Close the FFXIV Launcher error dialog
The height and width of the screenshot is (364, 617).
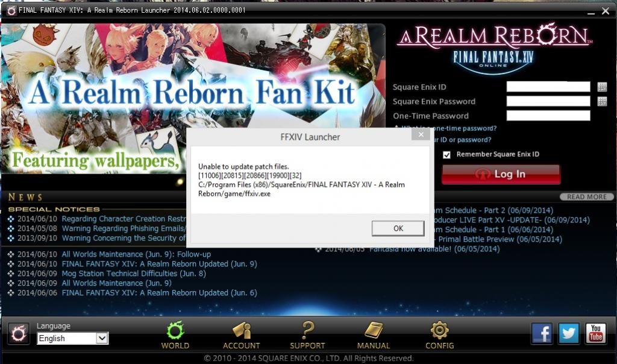[421, 134]
